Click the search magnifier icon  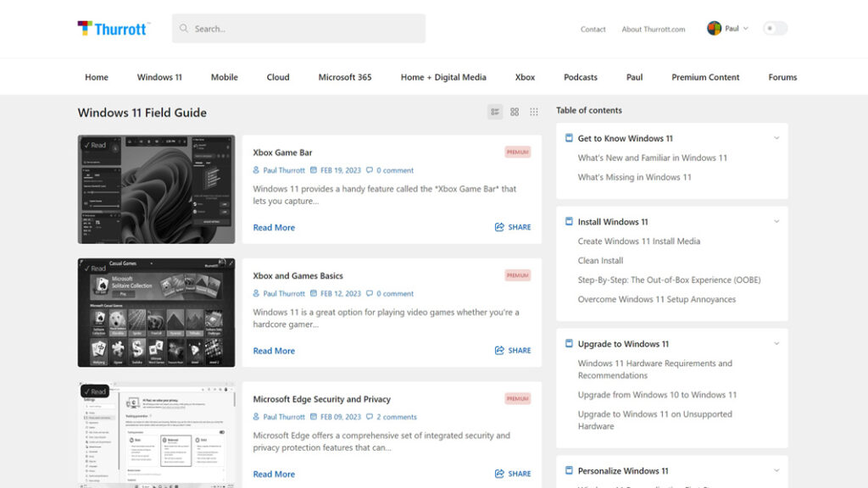coord(184,28)
